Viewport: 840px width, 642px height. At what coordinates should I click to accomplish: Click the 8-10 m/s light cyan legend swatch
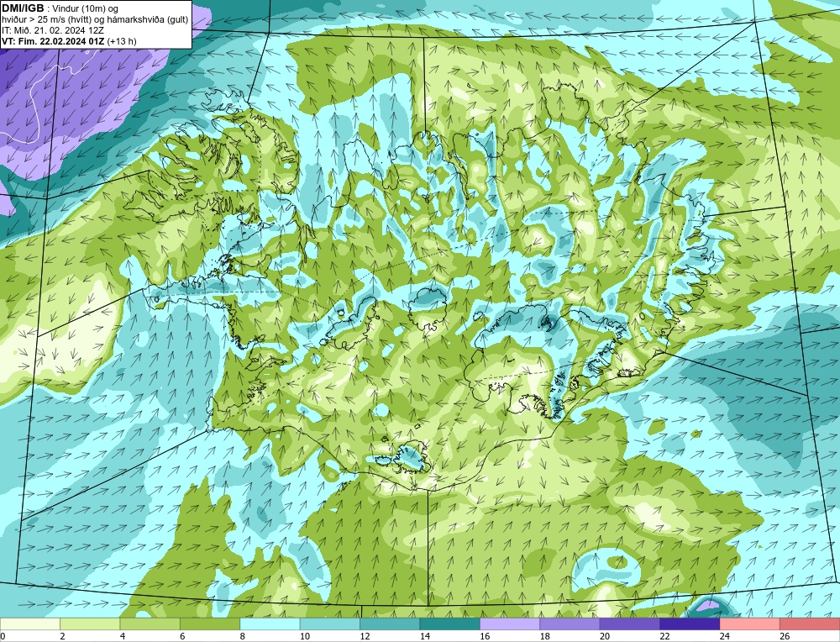pyautogui.click(x=270, y=624)
